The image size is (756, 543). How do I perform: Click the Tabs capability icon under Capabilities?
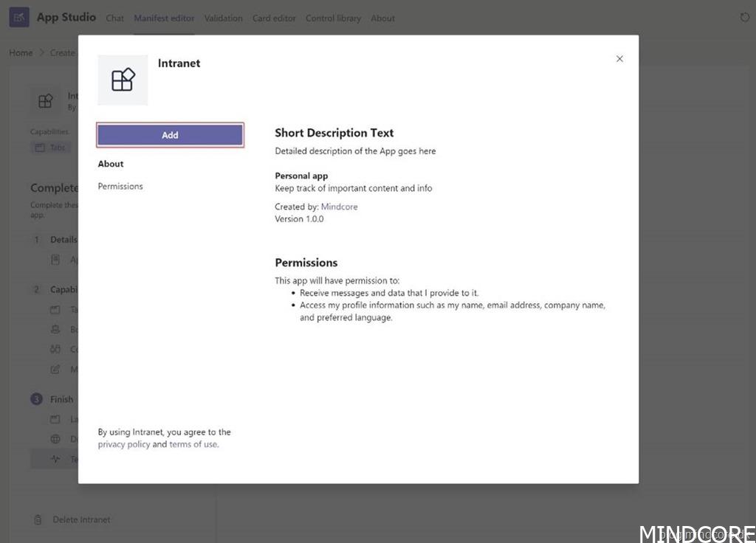tap(40, 148)
